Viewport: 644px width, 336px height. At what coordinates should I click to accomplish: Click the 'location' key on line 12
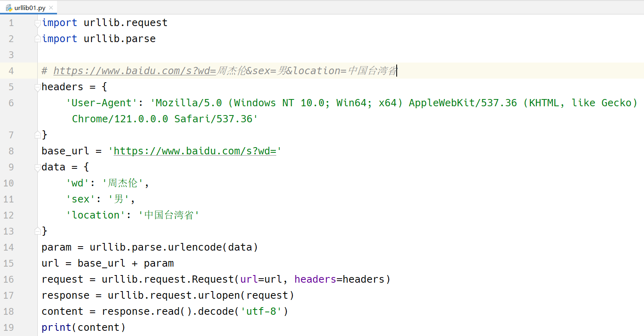click(x=96, y=215)
